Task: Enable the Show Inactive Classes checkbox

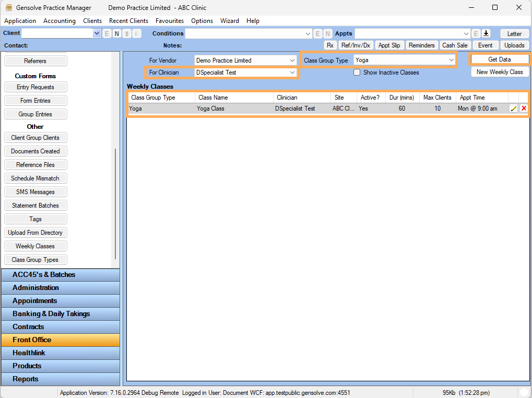Action: (x=357, y=73)
